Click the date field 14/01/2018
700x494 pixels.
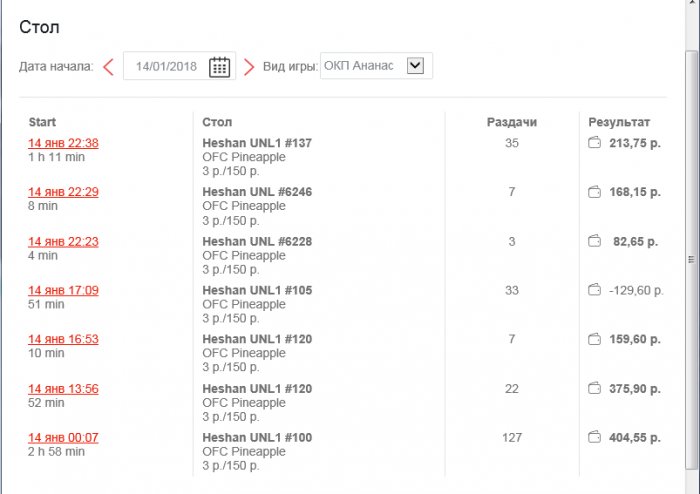point(179,66)
